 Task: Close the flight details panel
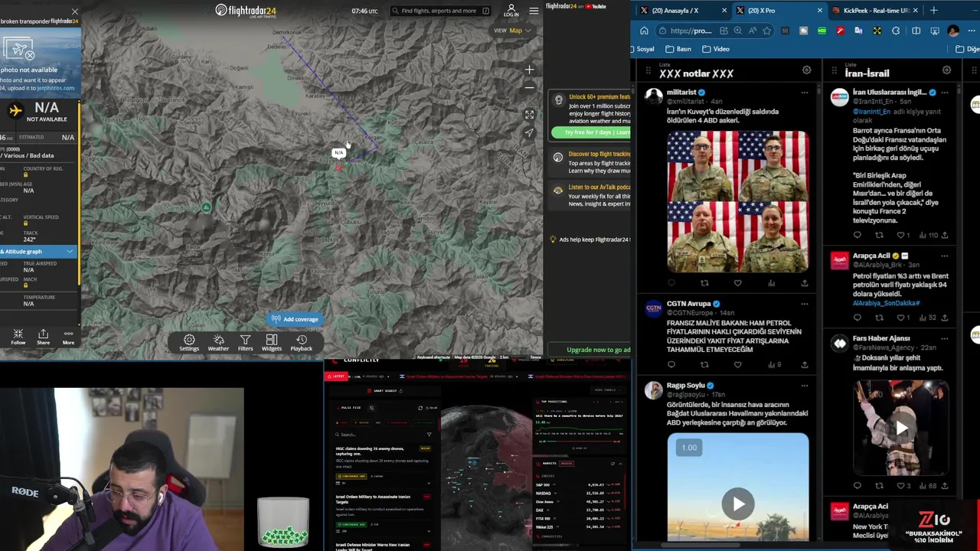tap(74, 11)
